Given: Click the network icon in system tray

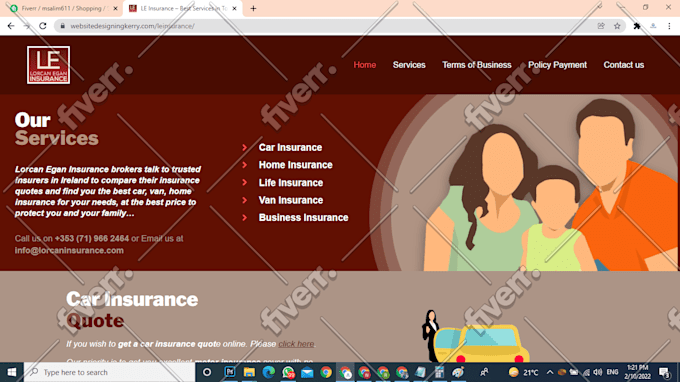Looking at the screenshot, I should (x=586, y=372).
